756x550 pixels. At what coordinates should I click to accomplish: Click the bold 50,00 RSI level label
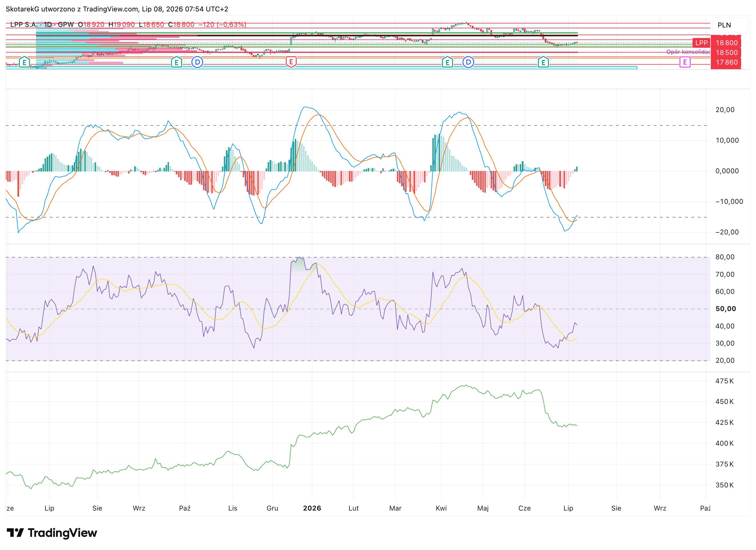point(726,309)
